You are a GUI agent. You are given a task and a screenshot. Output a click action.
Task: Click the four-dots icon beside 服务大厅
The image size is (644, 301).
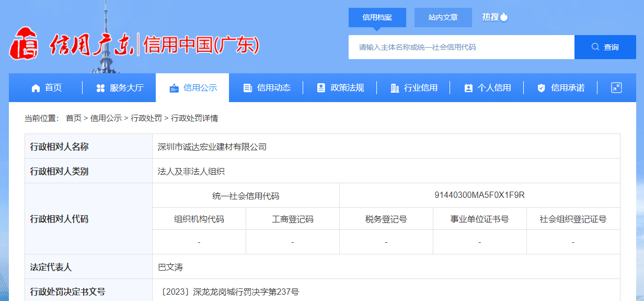[x=101, y=88]
